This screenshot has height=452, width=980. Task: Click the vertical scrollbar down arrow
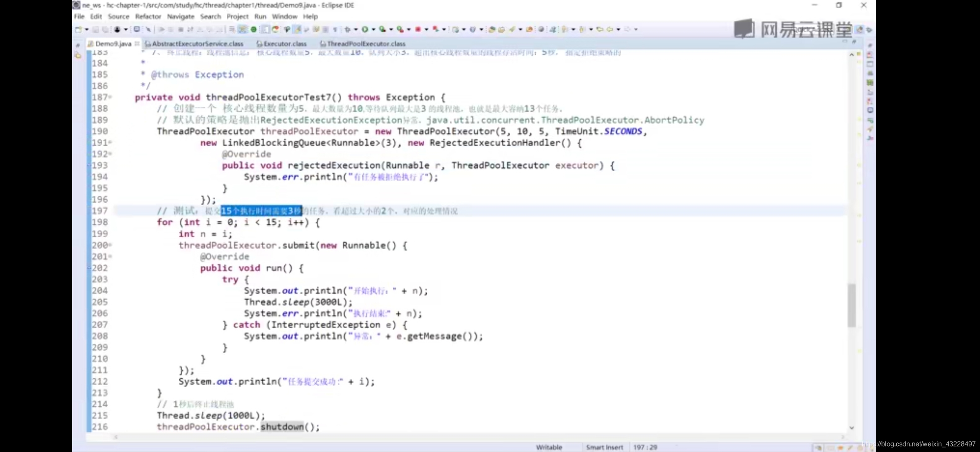pyautogui.click(x=851, y=428)
